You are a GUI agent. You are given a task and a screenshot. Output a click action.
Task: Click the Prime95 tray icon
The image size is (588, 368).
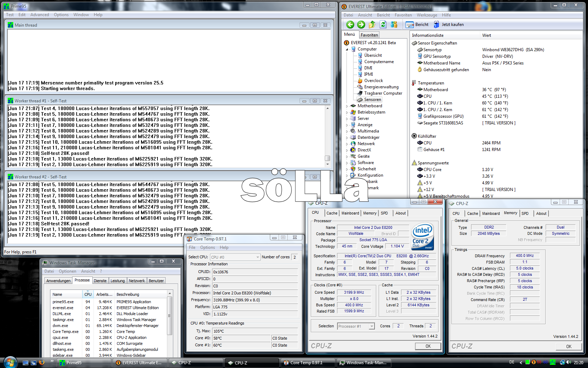[x=553, y=362]
